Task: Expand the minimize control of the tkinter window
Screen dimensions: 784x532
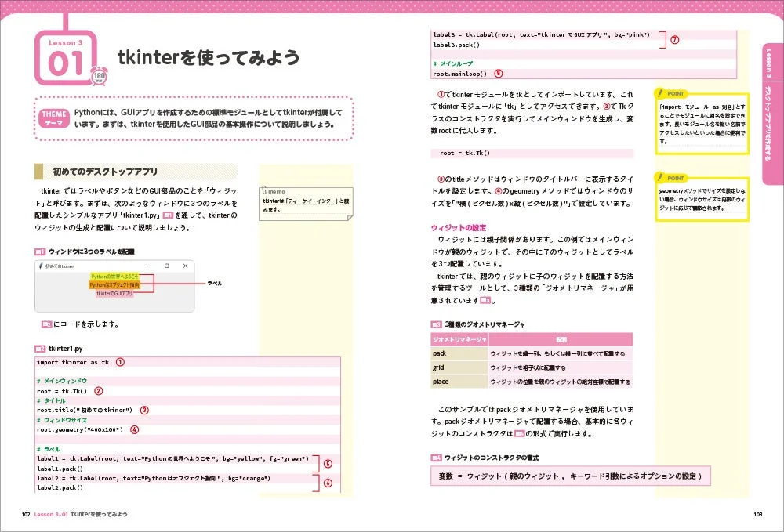Action: (149, 265)
